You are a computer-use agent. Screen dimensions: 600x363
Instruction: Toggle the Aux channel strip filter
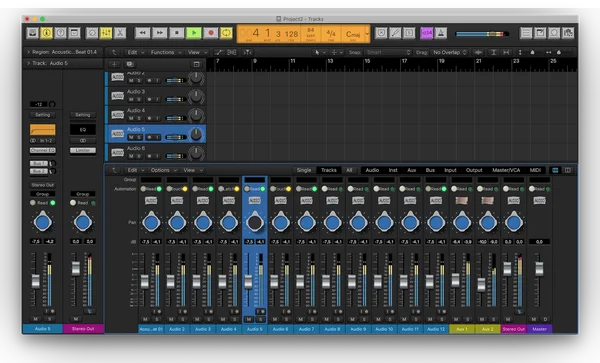point(412,170)
